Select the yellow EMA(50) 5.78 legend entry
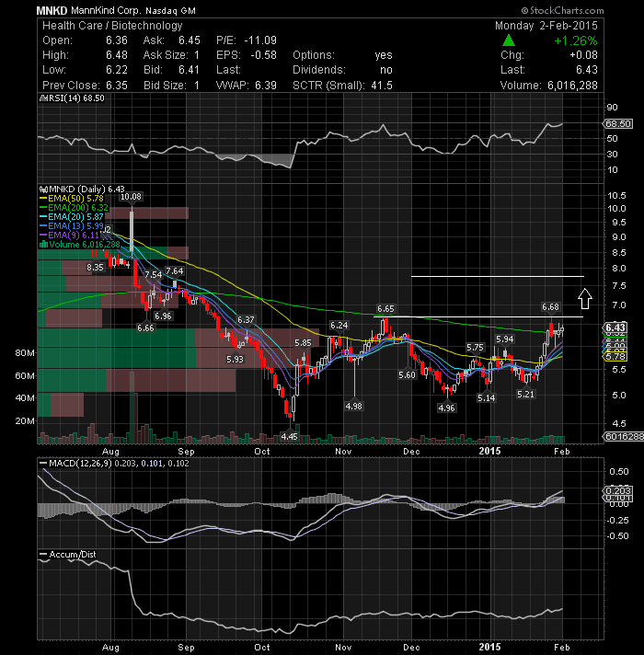 click(72, 199)
